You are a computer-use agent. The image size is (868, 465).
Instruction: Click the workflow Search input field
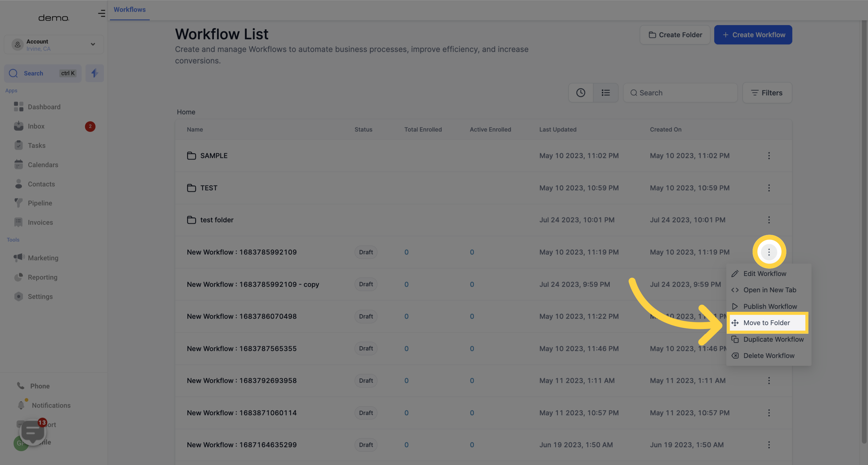pyautogui.click(x=684, y=93)
